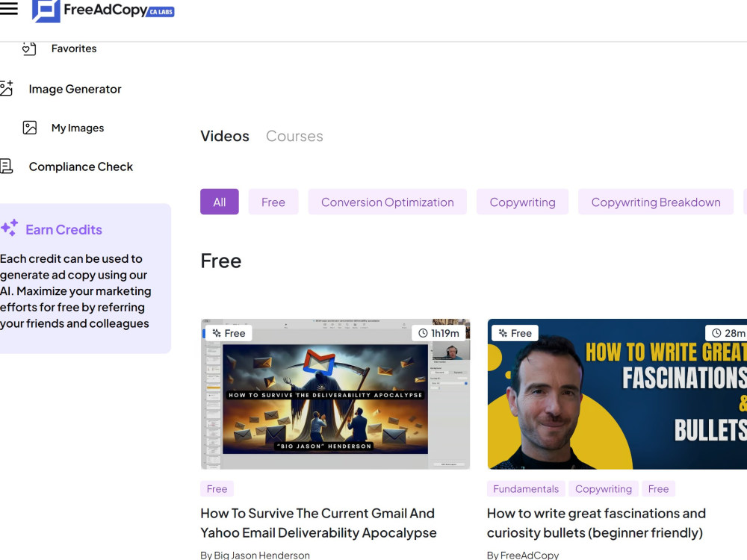The image size is (747, 560).
Task: Open 'How to write great fascinations' title
Action: [x=596, y=523]
